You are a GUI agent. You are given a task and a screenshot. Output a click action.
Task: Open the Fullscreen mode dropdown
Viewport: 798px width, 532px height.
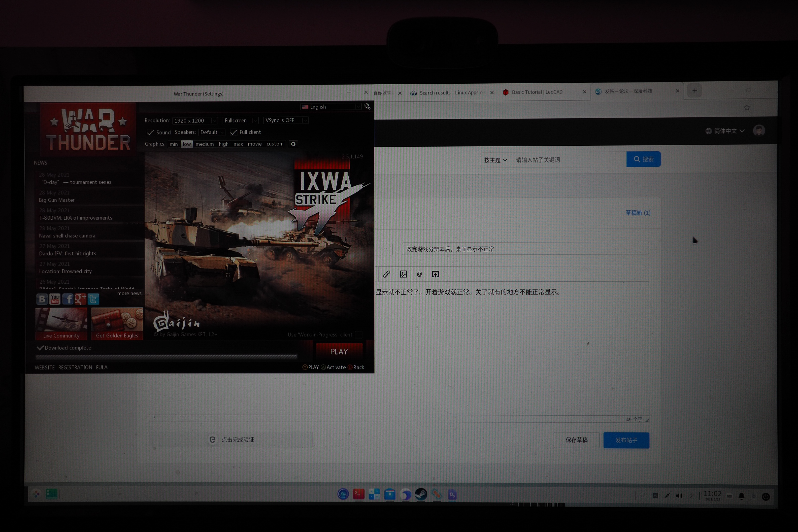click(x=240, y=120)
